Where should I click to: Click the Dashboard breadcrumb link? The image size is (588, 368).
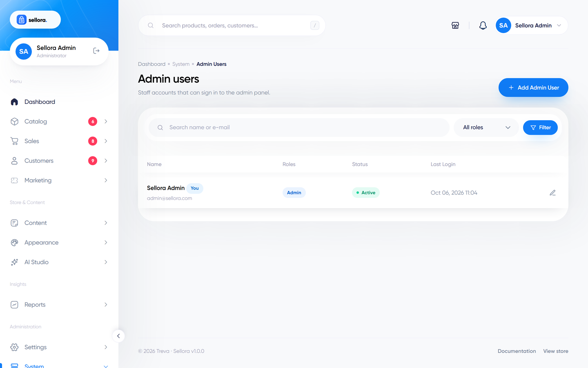click(151, 64)
